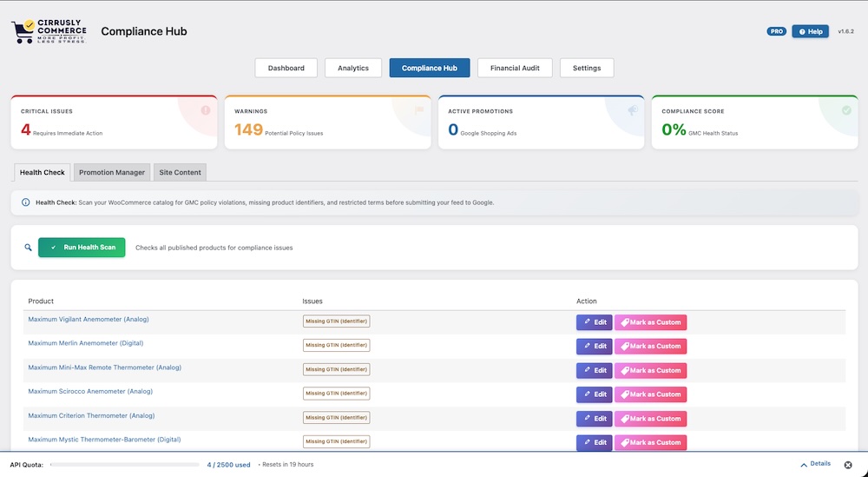Image resolution: width=868 pixels, height=477 pixels.
Task: Mark Merlin Anemometer as Custom
Action: 650,347
